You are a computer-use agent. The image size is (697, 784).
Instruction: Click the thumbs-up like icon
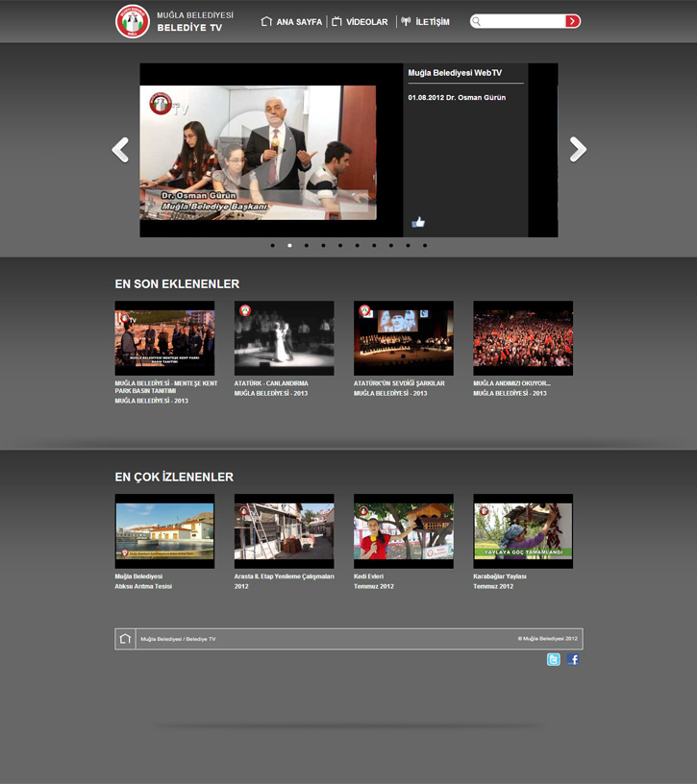418,222
